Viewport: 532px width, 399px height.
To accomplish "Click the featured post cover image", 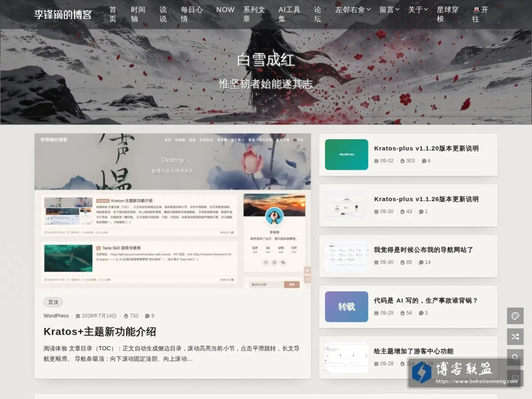I will click(x=172, y=211).
